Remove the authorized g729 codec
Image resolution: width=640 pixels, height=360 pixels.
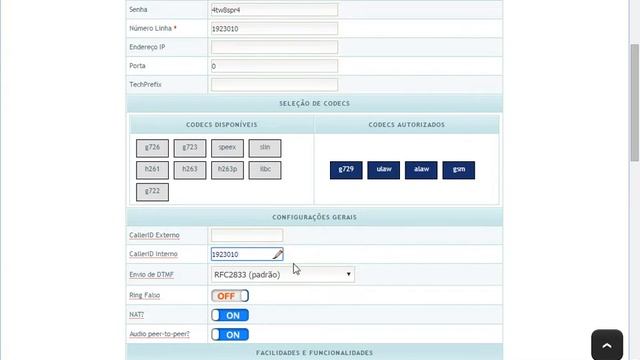(346, 170)
